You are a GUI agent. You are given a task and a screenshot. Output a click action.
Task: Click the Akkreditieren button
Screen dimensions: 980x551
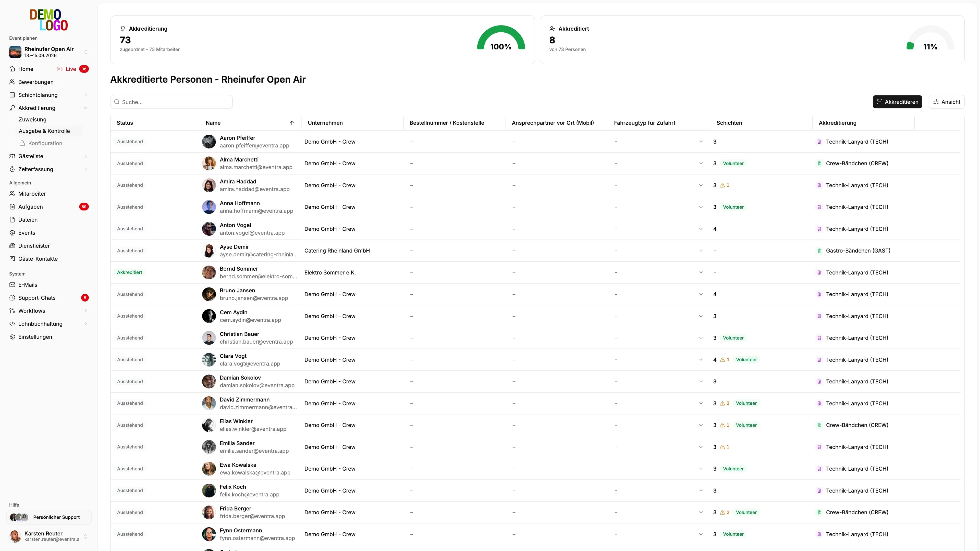pyautogui.click(x=898, y=102)
